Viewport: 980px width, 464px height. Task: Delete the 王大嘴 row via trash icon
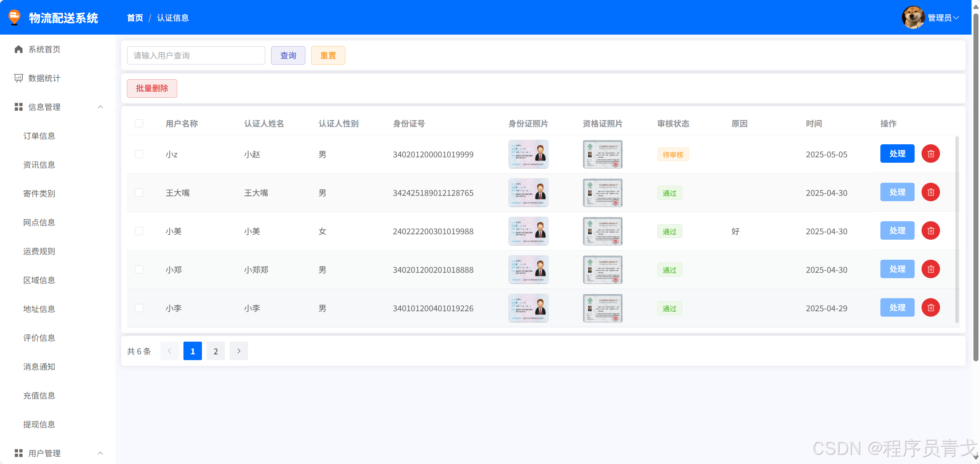coord(930,192)
